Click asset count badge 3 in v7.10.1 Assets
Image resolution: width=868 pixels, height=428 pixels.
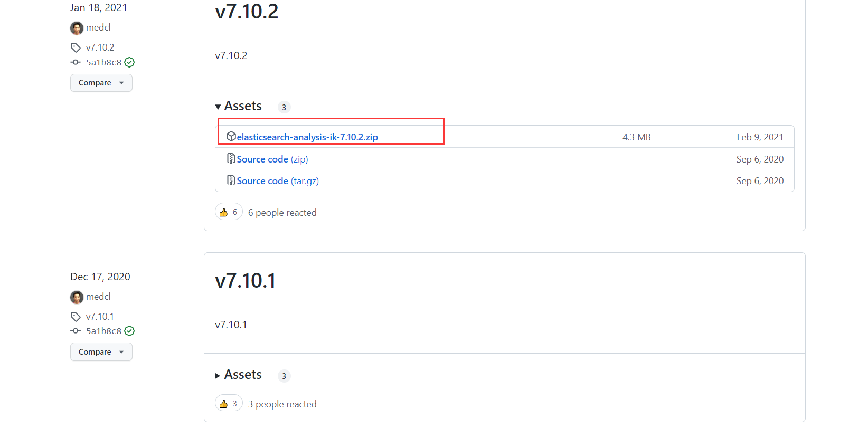pyautogui.click(x=284, y=376)
